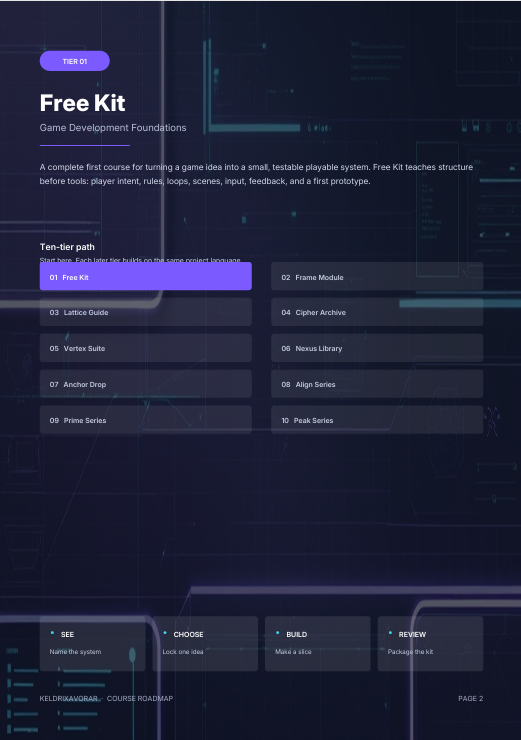
Task: Select the 01 Free Kit tier
Action: (x=145, y=277)
